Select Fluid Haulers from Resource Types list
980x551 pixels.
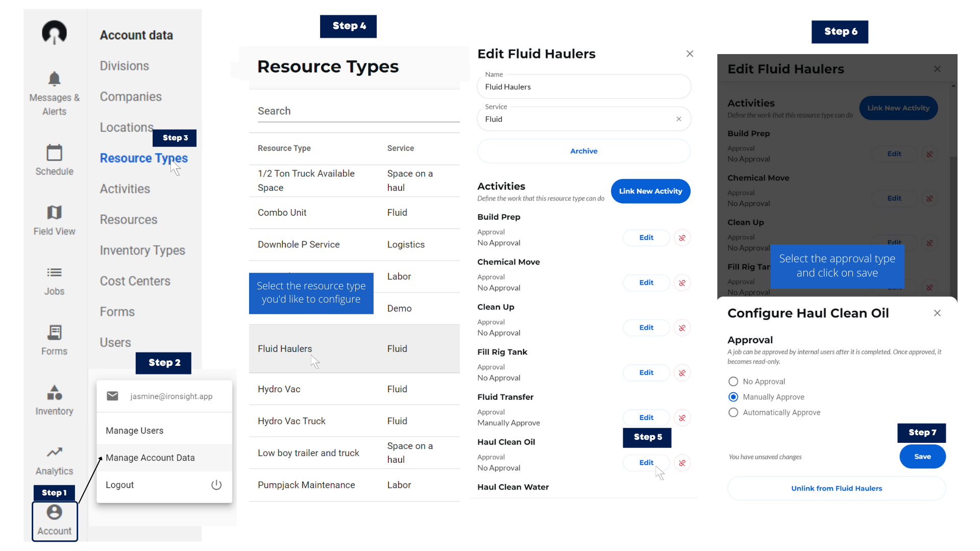coord(284,348)
